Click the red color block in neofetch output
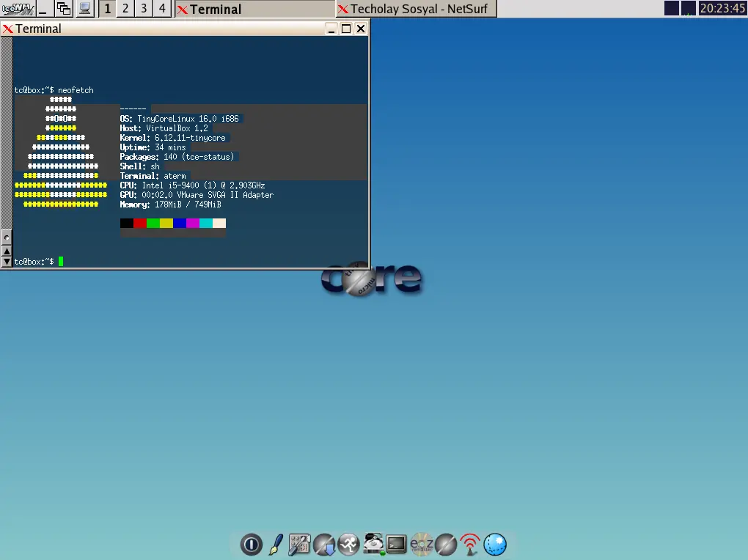 point(140,224)
